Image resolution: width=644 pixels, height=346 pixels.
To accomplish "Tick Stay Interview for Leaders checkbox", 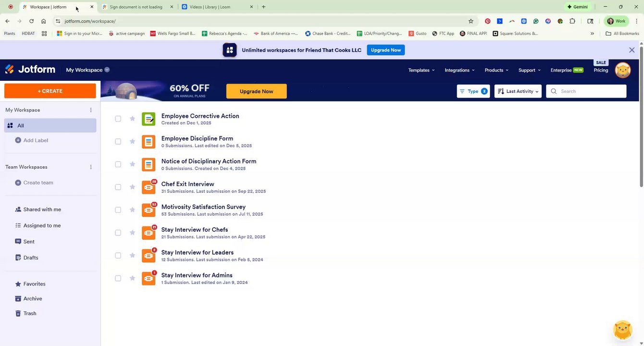I will coord(118,255).
